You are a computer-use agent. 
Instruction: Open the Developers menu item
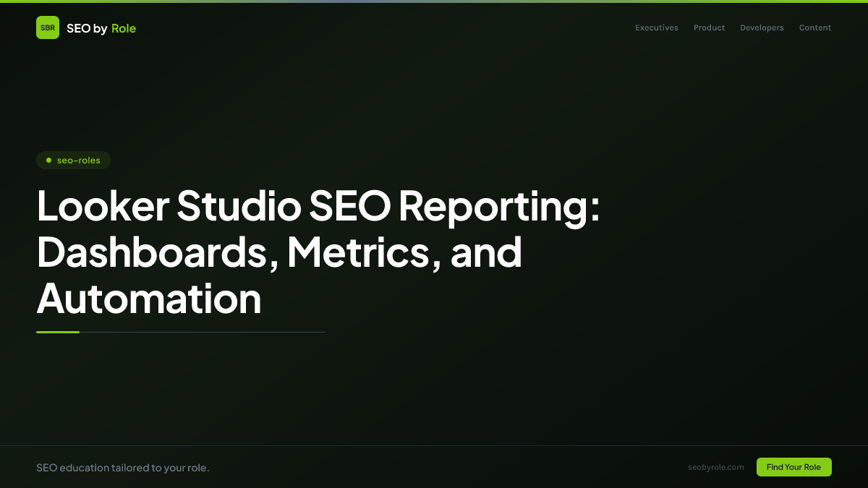tap(762, 27)
